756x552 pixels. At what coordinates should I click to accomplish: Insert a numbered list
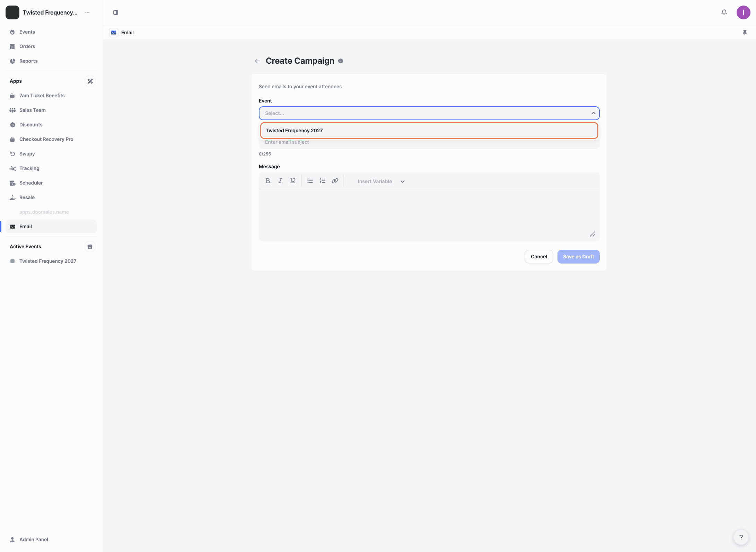click(x=322, y=181)
